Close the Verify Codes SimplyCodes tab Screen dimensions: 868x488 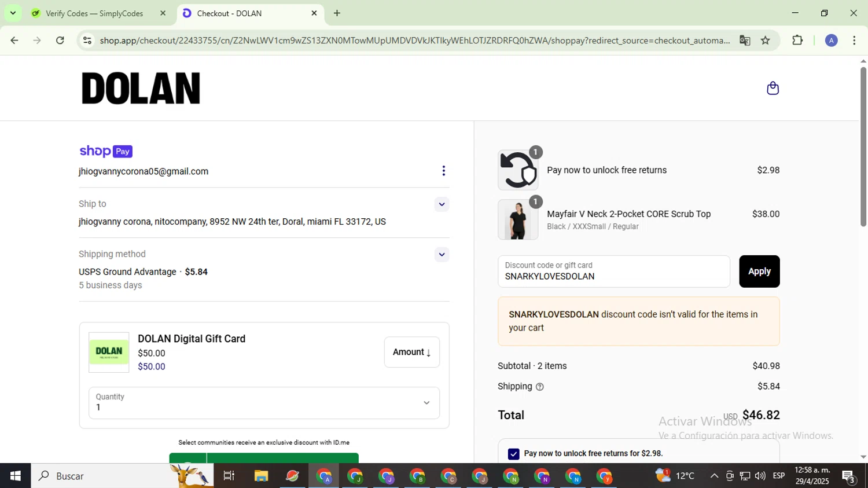(x=163, y=13)
